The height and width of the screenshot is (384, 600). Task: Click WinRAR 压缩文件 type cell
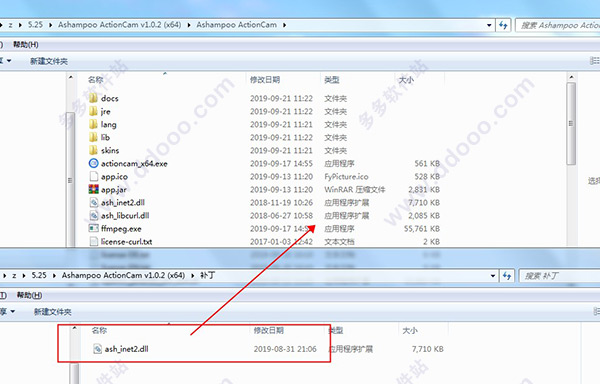click(x=355, y=190)
